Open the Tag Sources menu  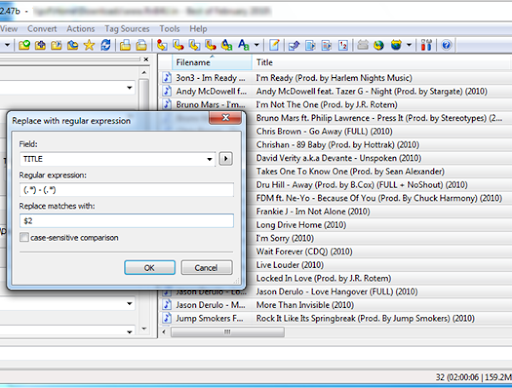(x=127, y=29)
